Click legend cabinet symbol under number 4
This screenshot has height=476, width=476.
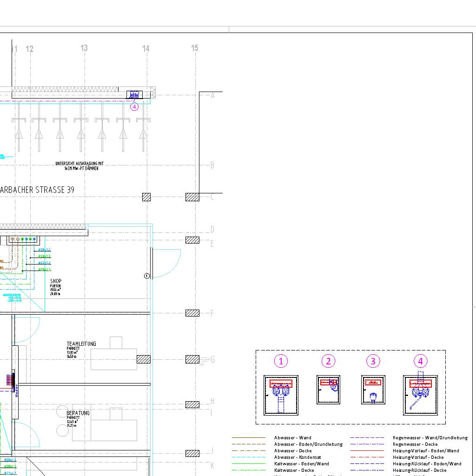(420, 395)
